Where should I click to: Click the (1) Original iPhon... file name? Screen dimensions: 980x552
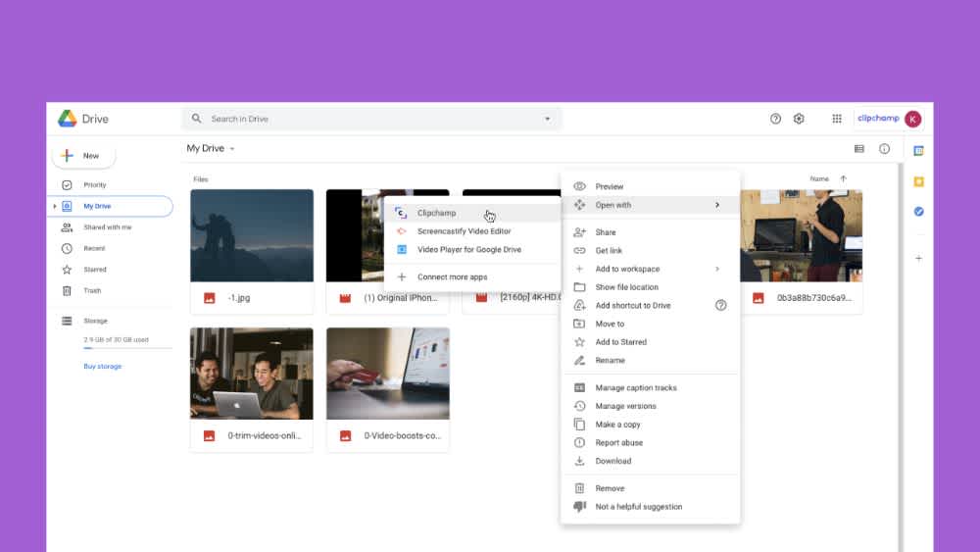point(401,297)
